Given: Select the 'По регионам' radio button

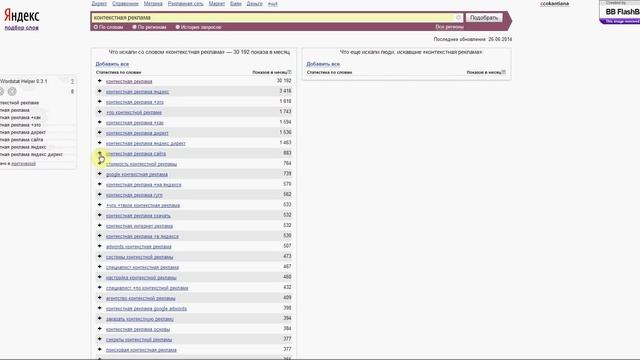Looking at the screenshot, I should click(x=134, y=27).
